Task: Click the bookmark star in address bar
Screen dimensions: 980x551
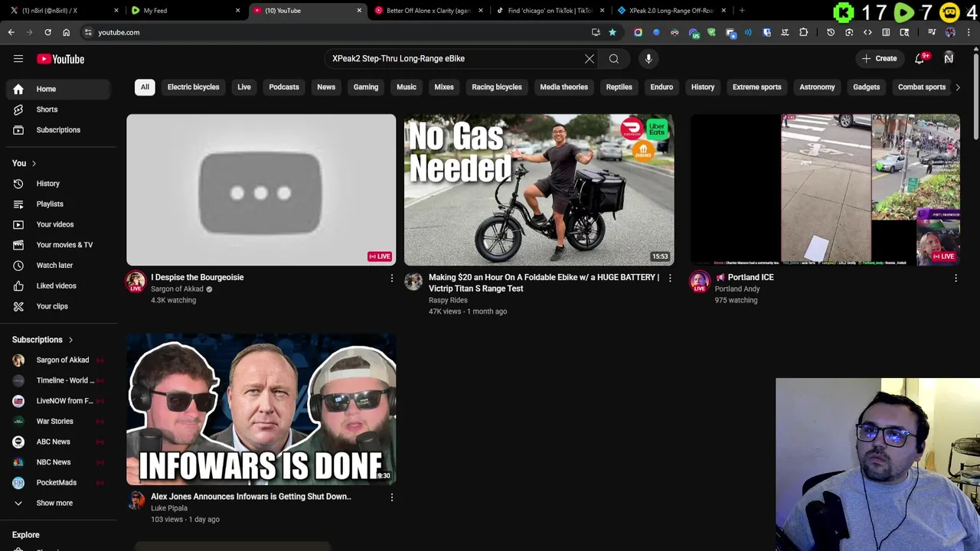Action: click(x=612, y=32)
